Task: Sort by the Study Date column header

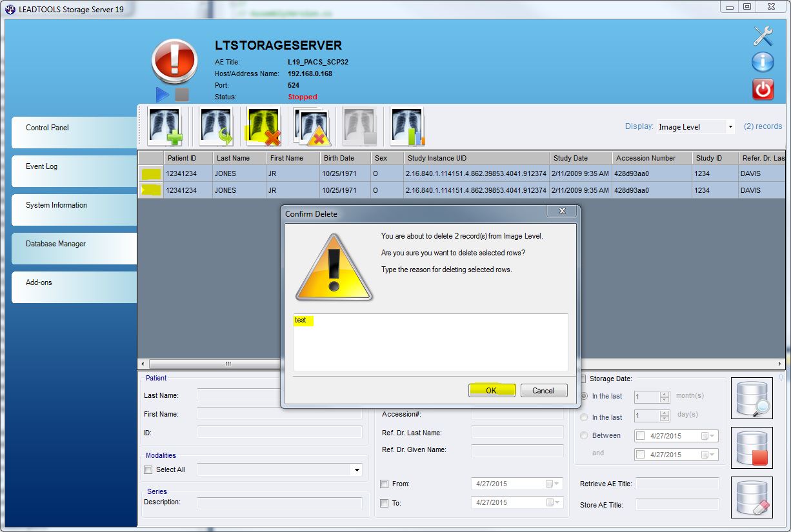Action: click(x=579, y=158)
